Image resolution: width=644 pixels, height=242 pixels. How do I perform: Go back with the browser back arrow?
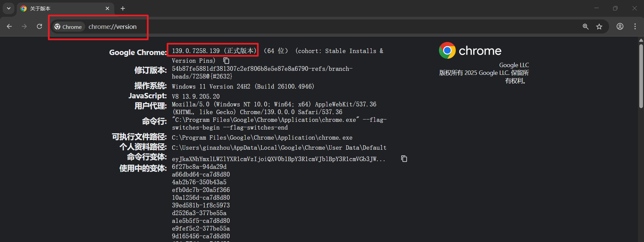[9, 27]
